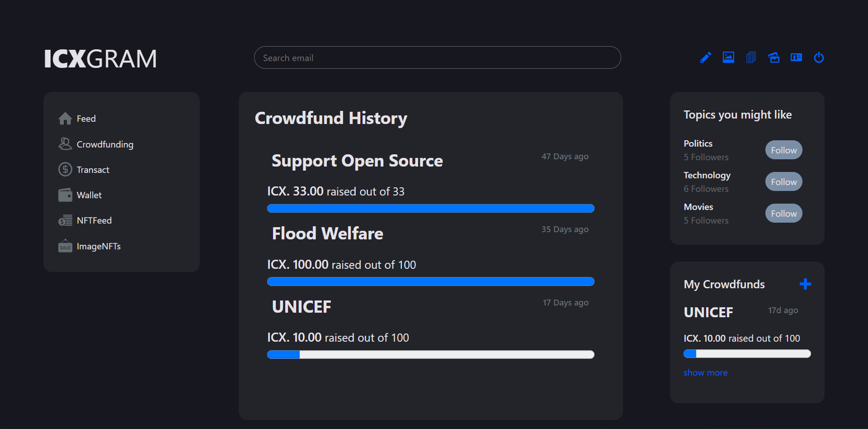The image size is (868, 429).
Task: Click the overlapping photos gallery icon
Action: 774,57
